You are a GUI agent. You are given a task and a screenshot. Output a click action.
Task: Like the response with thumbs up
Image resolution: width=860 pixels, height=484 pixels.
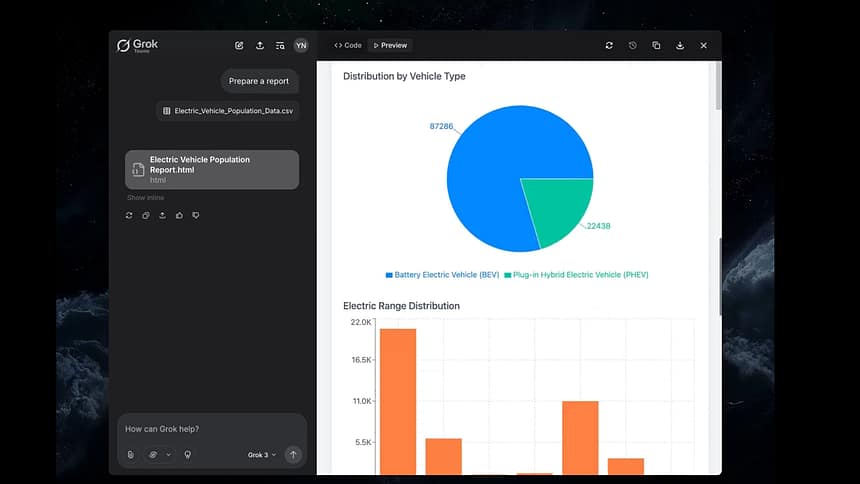point(179,215)
